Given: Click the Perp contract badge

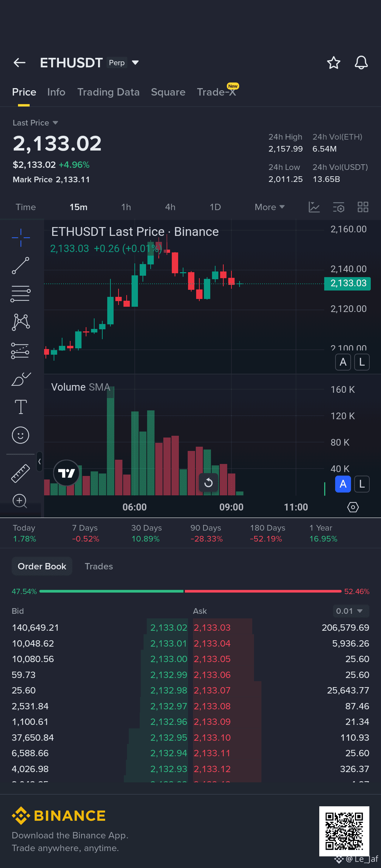Looking at the screenshot, I should pyautogui.click(x=117, y=63).
